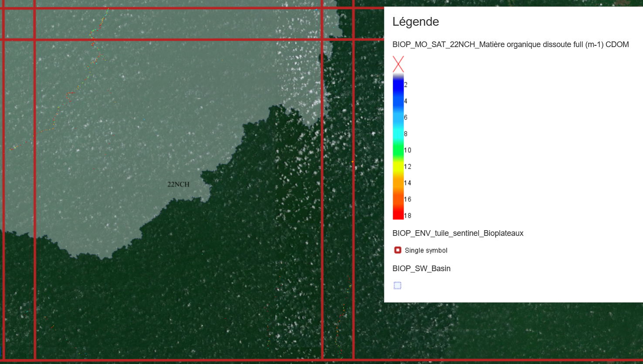
Task: Click the red color at value 18
Action: tap(398, 215)
